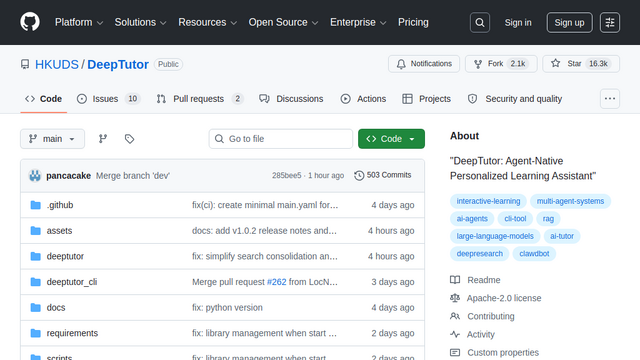The width and height of the screenshot is (640, 360).
Task: Open the 'Merge branch dev' commit message
Action: click(x=133, y=176)
